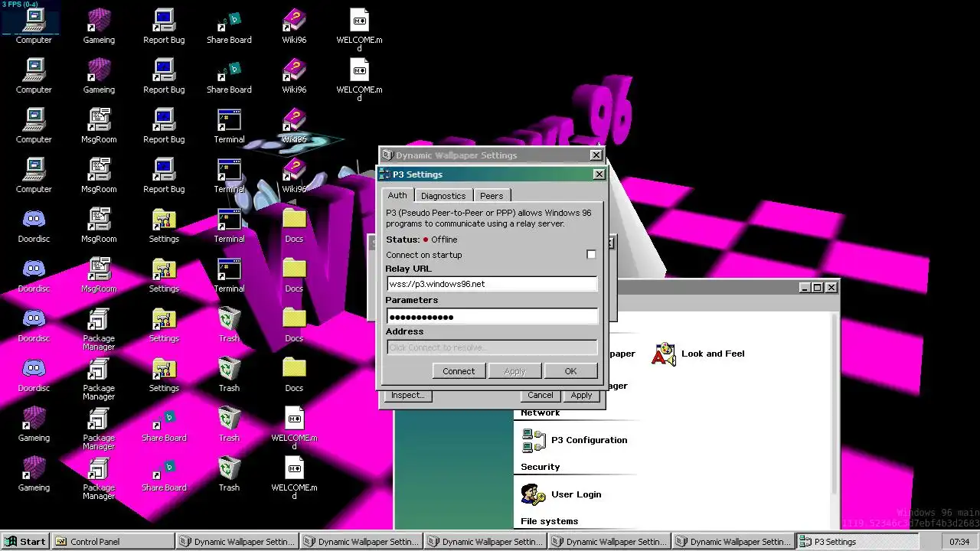Close the Control Panel window
The image size is (980, 551).
(x=831, y=288)
